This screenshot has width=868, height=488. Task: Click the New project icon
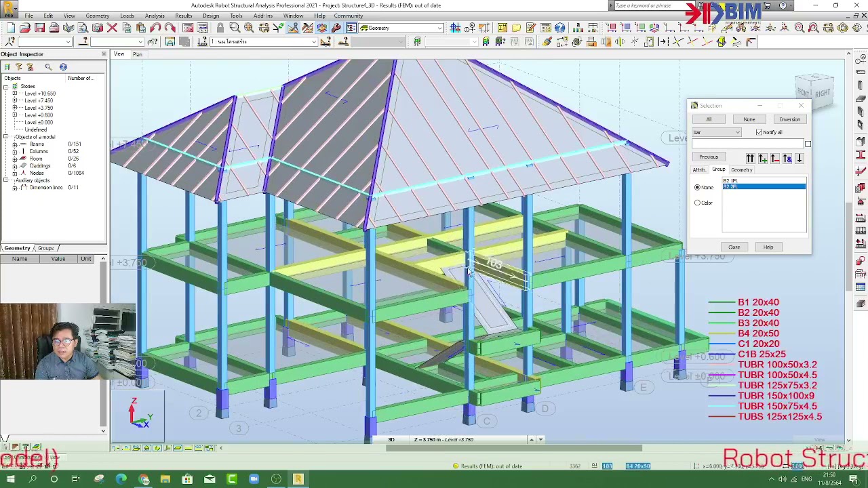tap(10, 28)
